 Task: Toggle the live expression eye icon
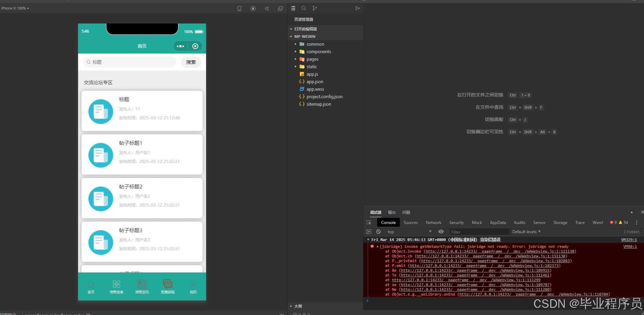441,231
